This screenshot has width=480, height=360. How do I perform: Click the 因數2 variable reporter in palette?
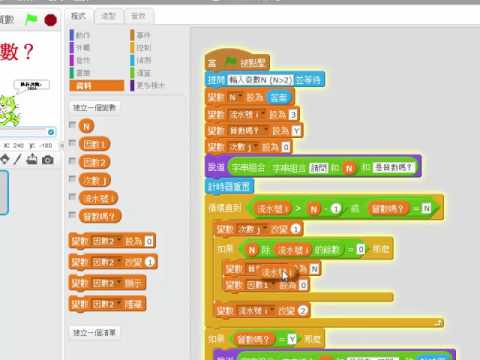[94, 162]
